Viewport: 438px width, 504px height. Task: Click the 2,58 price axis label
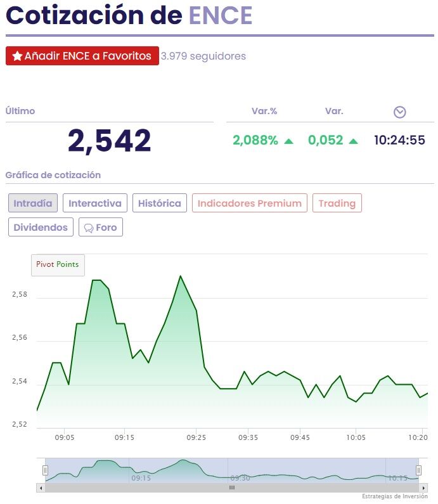(x=20, y=294)
